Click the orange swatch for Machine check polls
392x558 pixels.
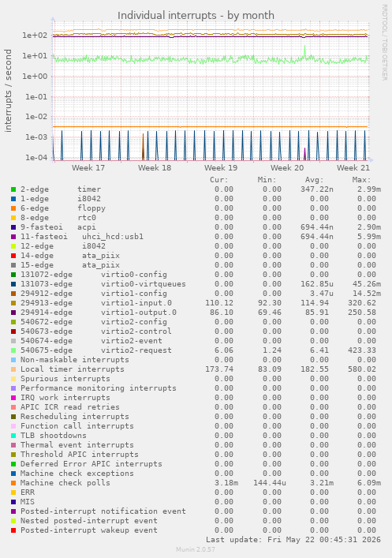[x=13, y=483]
